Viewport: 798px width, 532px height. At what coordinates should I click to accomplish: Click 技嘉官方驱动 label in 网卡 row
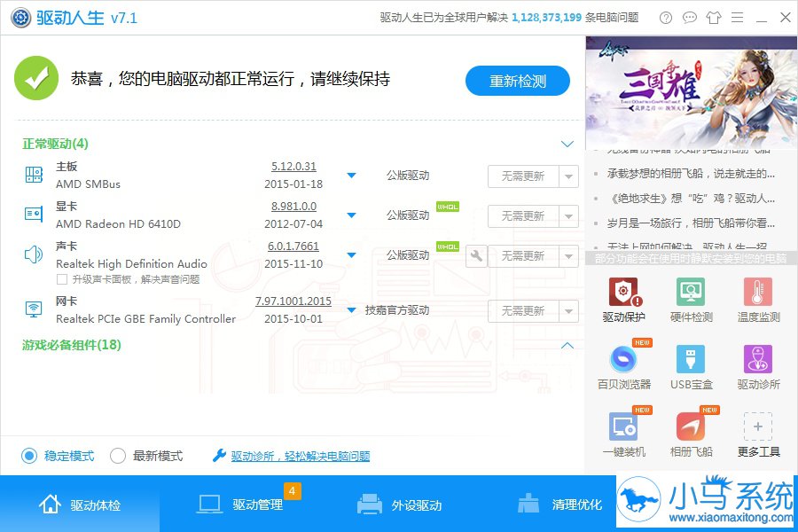click(x=397, y=310)
